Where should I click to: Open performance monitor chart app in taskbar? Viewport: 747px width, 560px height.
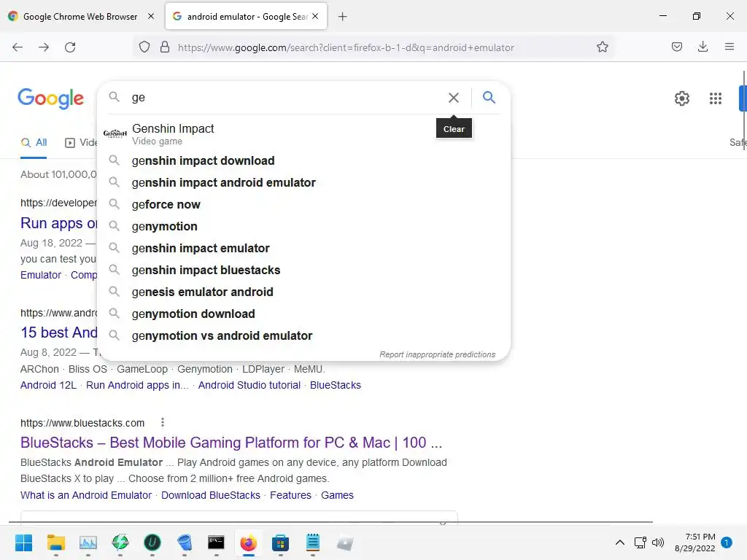88,542
